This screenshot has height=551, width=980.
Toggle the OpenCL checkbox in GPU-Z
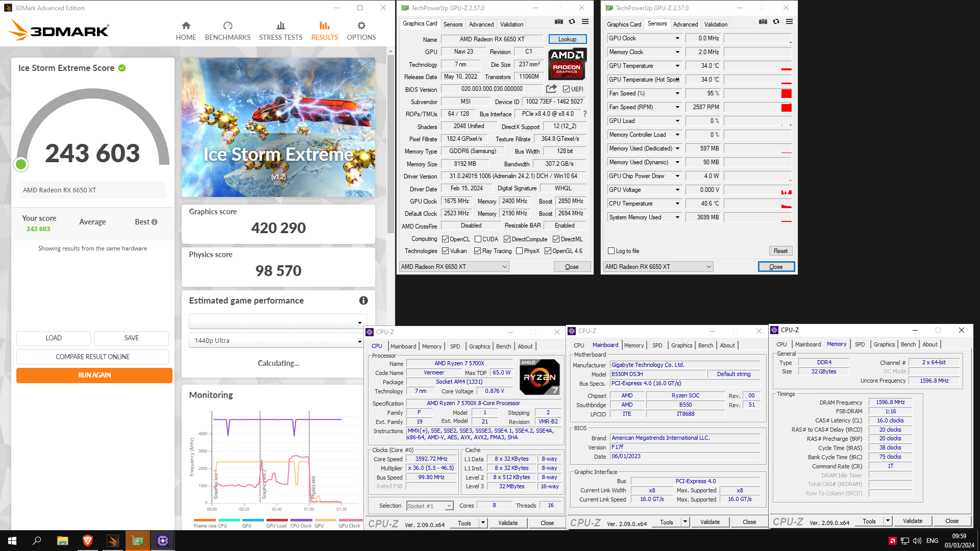445,239
